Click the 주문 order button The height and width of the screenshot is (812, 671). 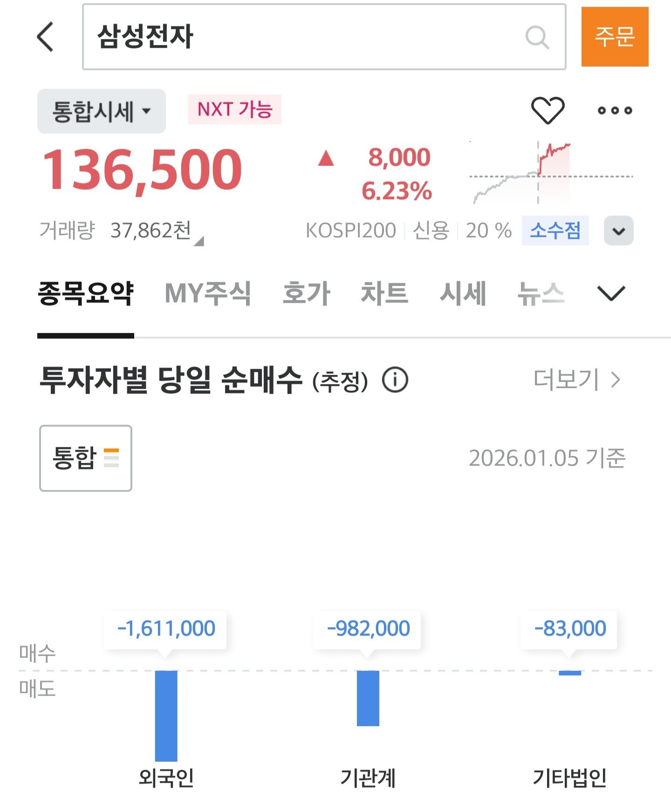615,37
